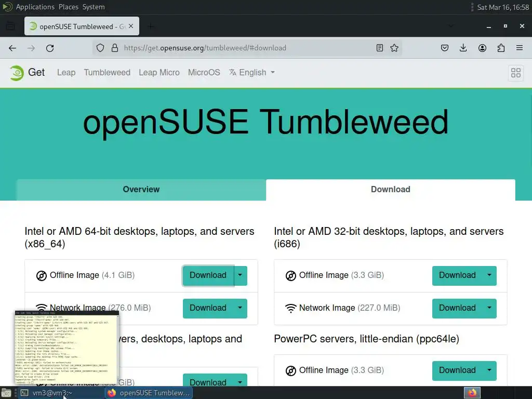Download the i686 Network Image 227.0 MiB

(457, 308)
